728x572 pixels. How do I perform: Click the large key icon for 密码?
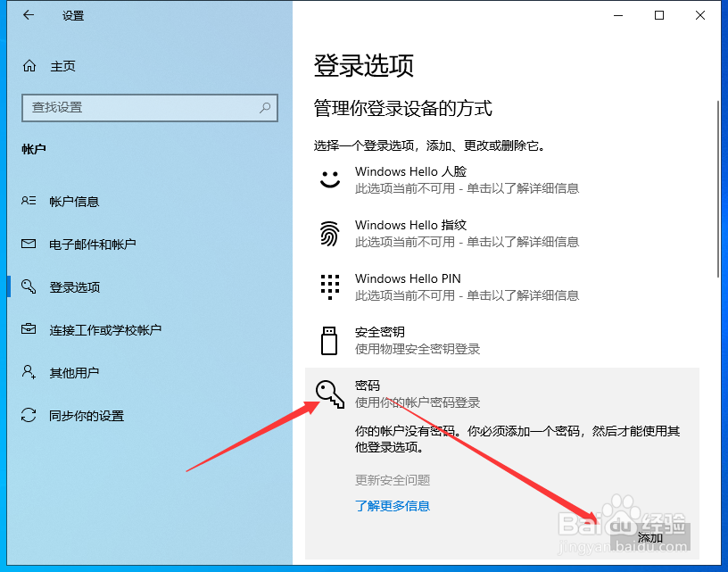point(330,394)
